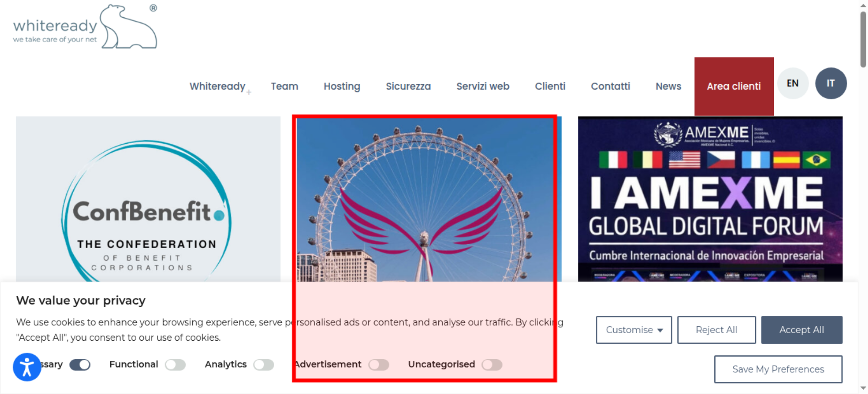Toggle the Necessary cookies switch

click(80, 364)
